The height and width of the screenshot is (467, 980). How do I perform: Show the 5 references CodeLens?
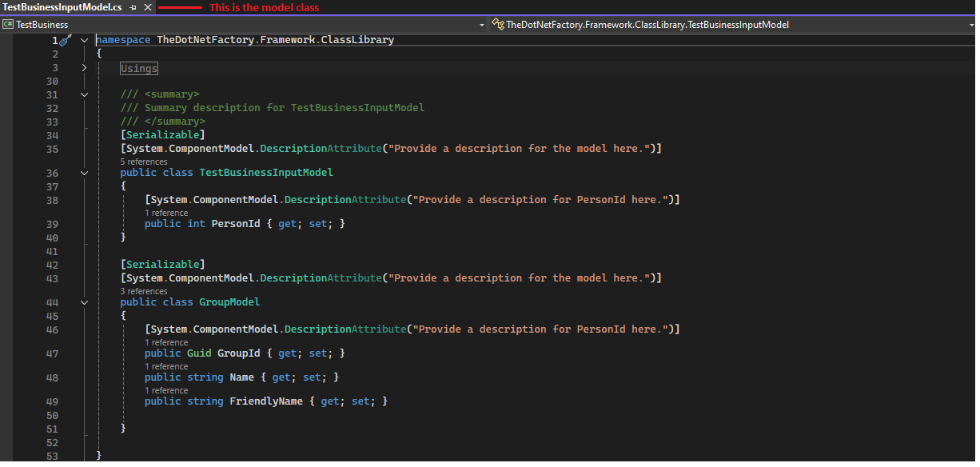click(x=144, y=162)
